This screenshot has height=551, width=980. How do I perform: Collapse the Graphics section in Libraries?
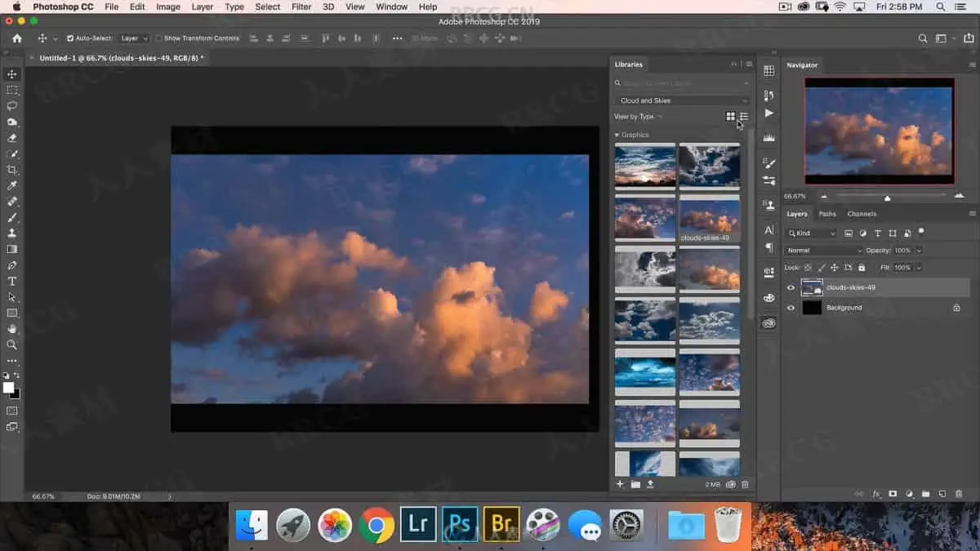coord(617,135)
